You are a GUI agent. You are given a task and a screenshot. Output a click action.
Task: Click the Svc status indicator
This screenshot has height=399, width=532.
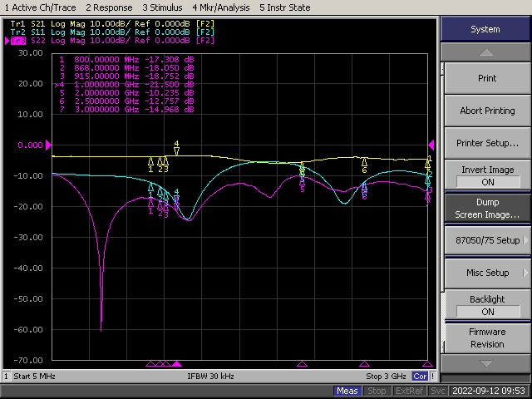(438, 391)
